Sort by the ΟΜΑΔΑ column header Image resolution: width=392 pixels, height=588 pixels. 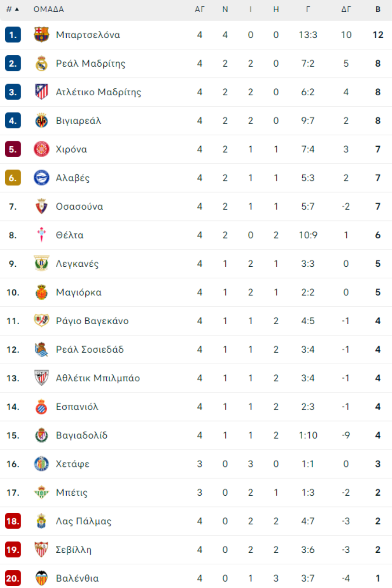(x=49, y=9)
